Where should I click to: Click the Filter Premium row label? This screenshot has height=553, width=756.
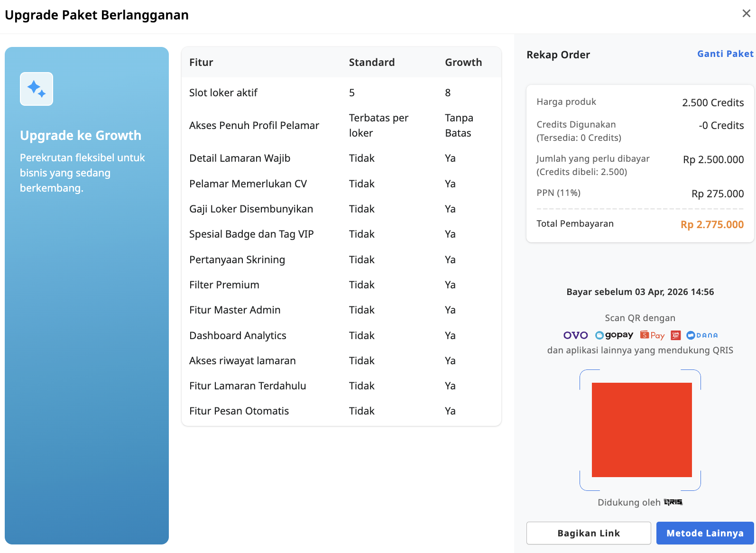[224, 285]
